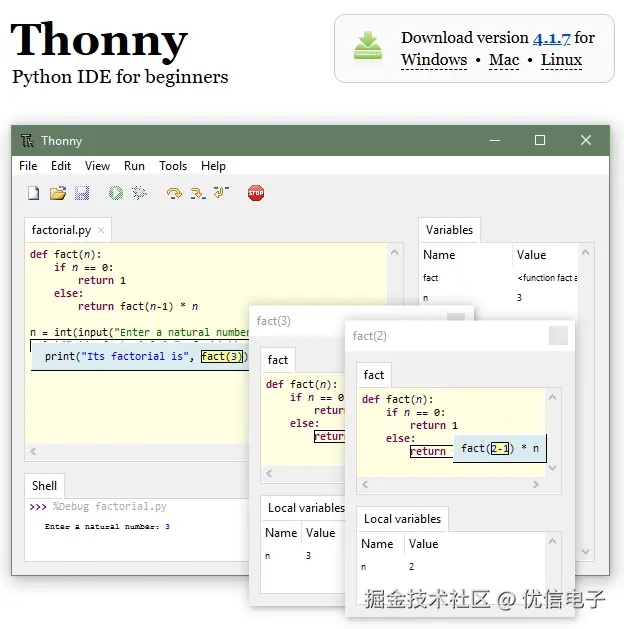Select the n row in Variables panel

point(499,298)
